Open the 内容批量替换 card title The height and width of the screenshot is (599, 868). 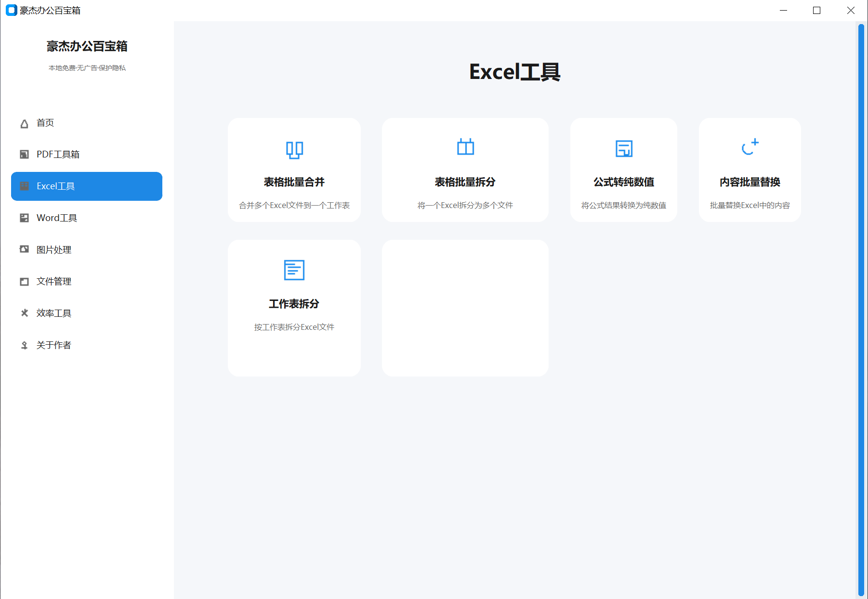[x=750, y=182]
